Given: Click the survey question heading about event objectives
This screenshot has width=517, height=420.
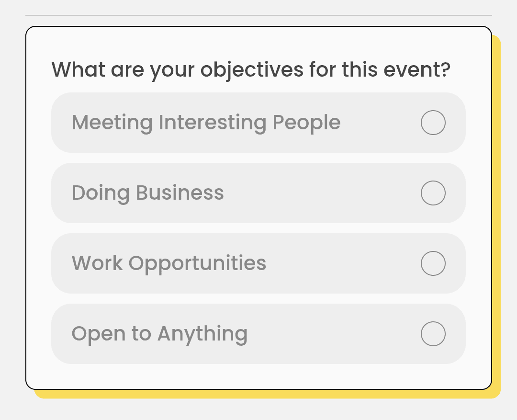Looking at the screenshot, I should (251, 70).
